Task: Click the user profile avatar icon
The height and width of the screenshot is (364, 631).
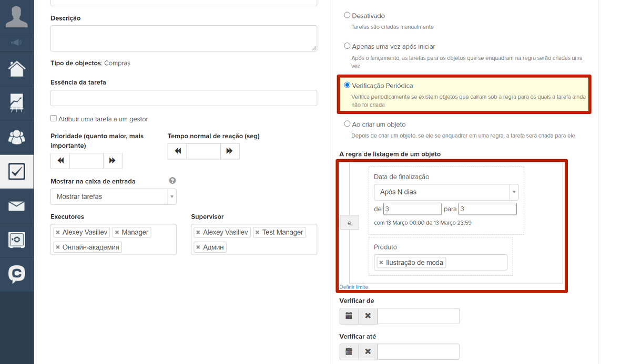Action: (17, 17)
